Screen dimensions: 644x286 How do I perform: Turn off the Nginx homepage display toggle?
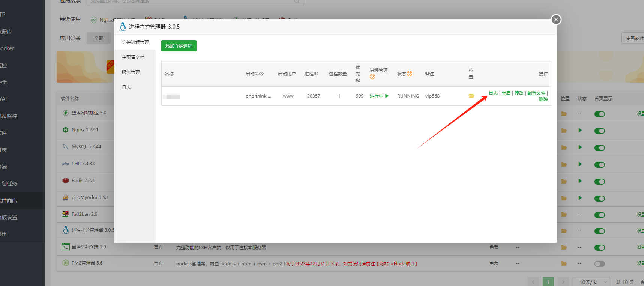point(599,131)
